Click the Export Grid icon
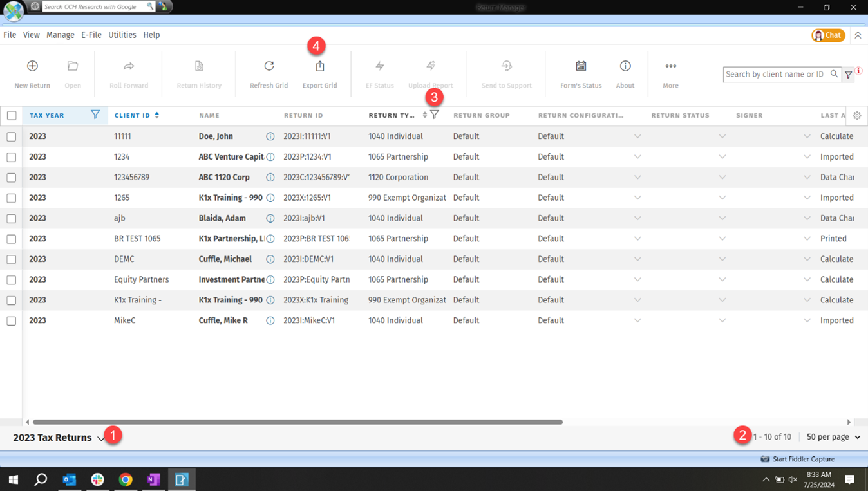 pyautogui.click(x=320, y=66)
